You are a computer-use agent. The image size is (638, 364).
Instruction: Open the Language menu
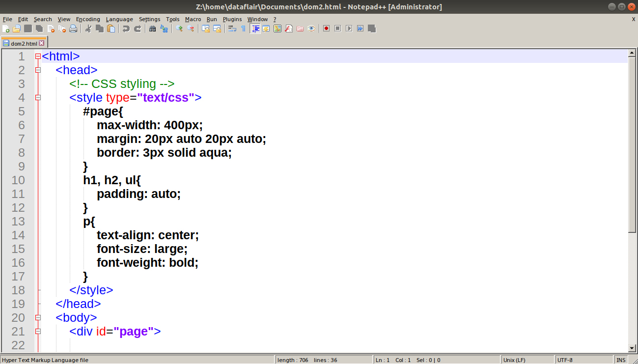[119, 19]
